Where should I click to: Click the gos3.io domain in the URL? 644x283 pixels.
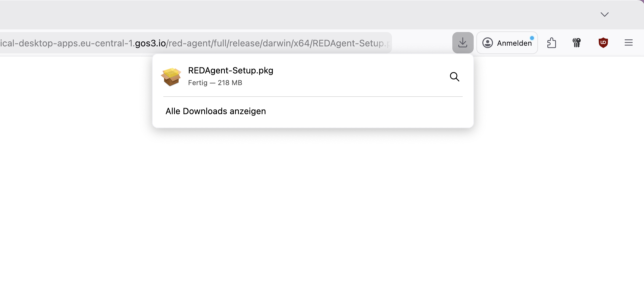point(150,43)
